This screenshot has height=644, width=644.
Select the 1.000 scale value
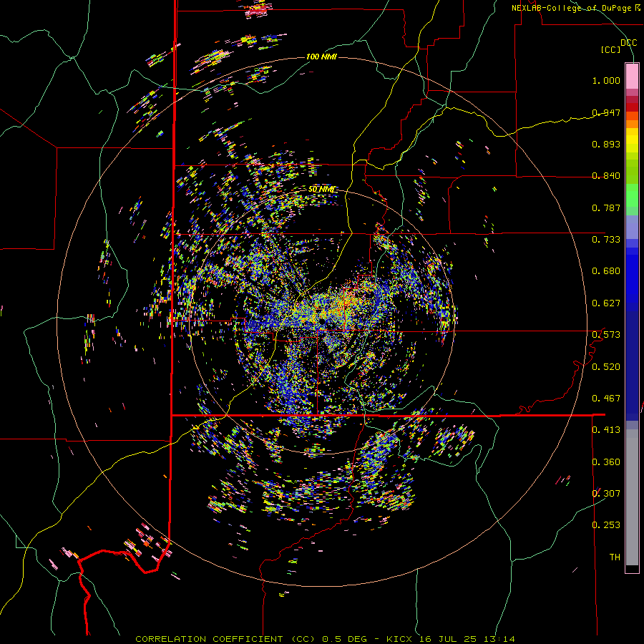pyautogui.click(x=606, y=80)
